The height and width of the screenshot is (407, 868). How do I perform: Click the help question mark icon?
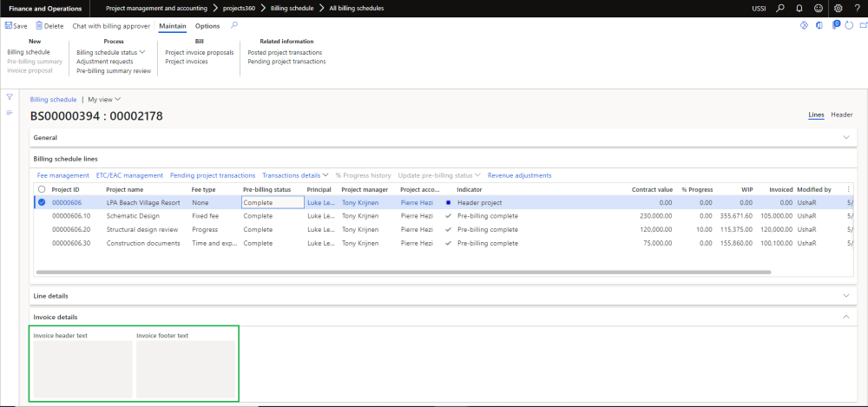[857, 8]
